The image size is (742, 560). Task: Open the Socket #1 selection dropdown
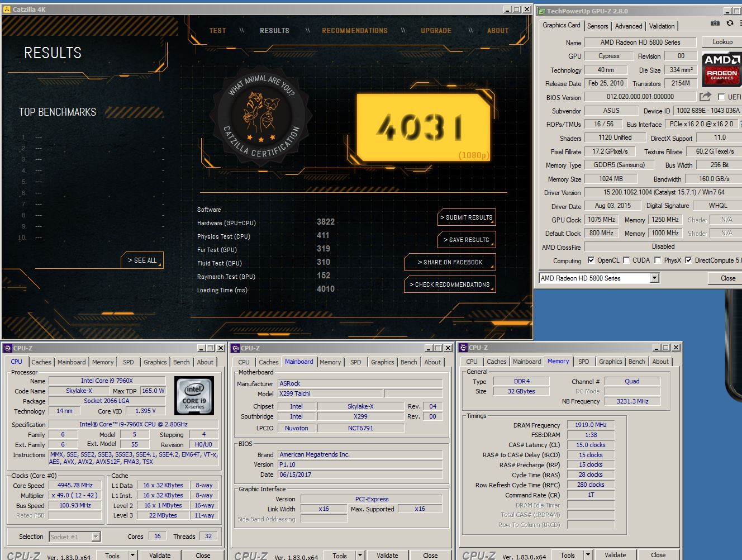coord(96,537)
